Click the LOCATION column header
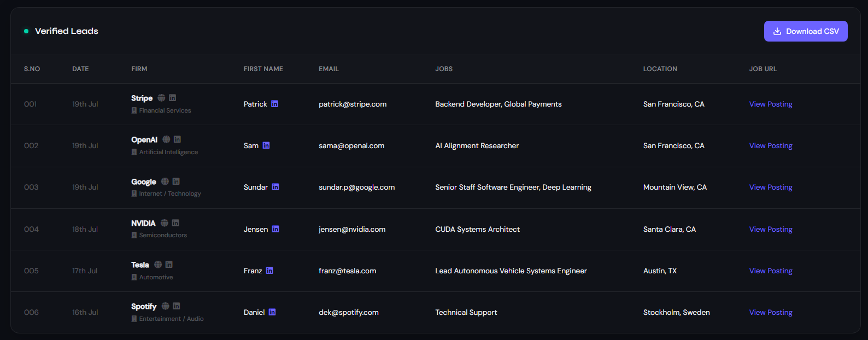Screen dimensions: 868x340 pos(660,69)
